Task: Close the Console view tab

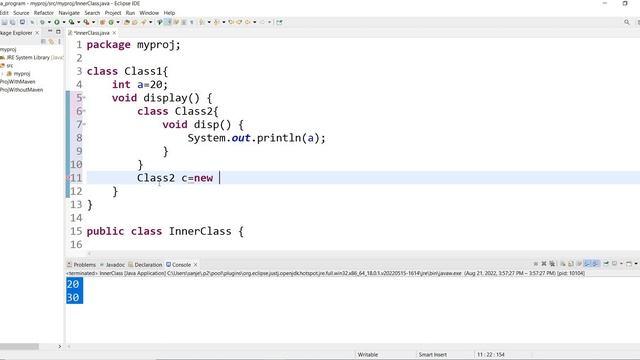Action: [196, 264]
